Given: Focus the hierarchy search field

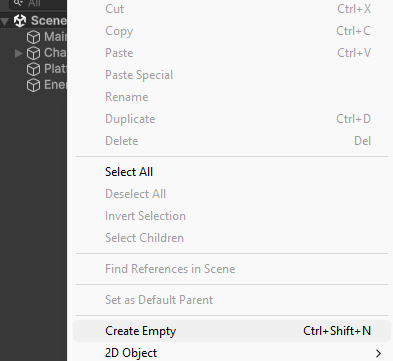Looking at the screenshot, I should [38, 3].
